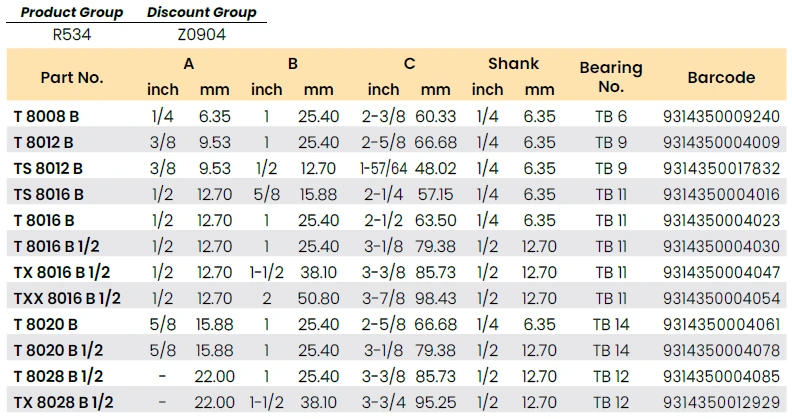
Task: Select barcode 9314350004047
Action: tap(721, 272)
